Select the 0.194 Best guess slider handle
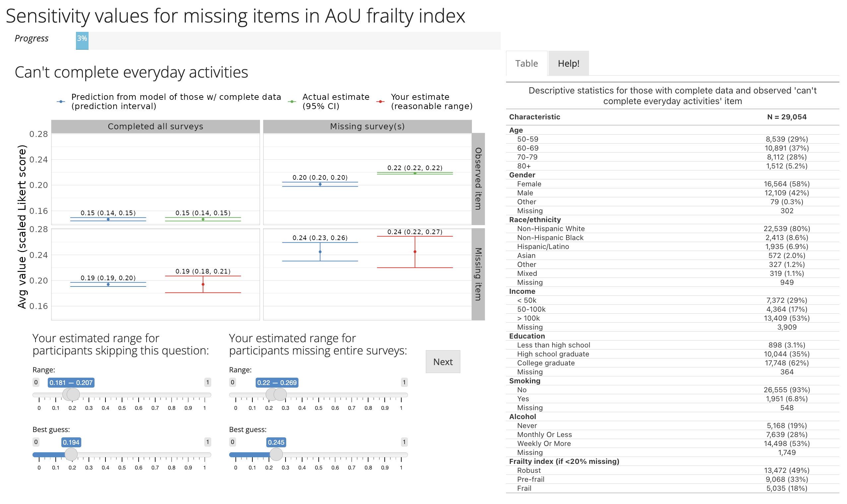 71,454
